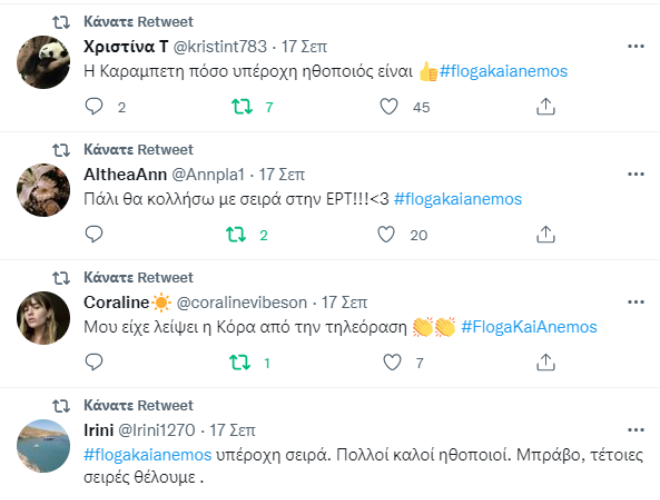Like Χριστίνα T's tweet about Καραμπέτη
The width and height of the screenshot is (660, 500).
(389, 106)
